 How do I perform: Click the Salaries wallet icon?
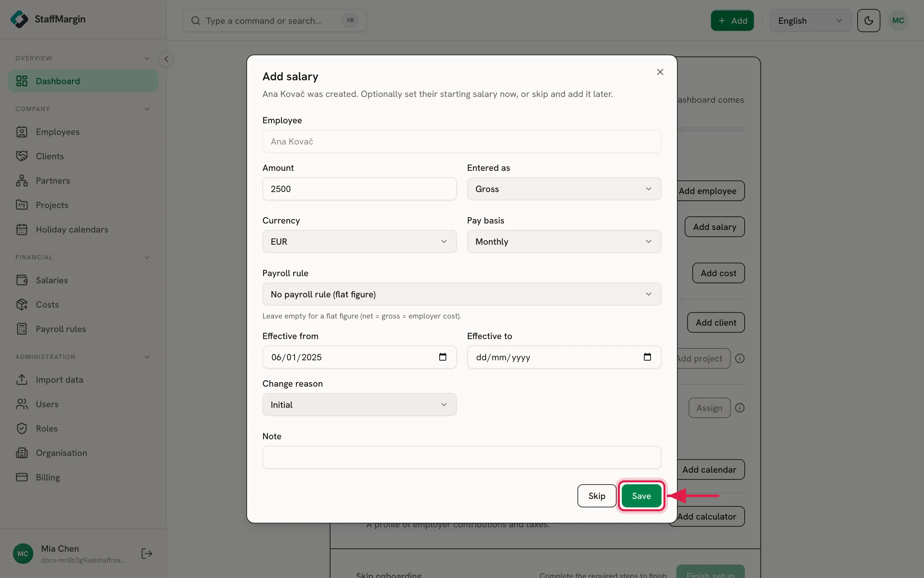(22, 280)
